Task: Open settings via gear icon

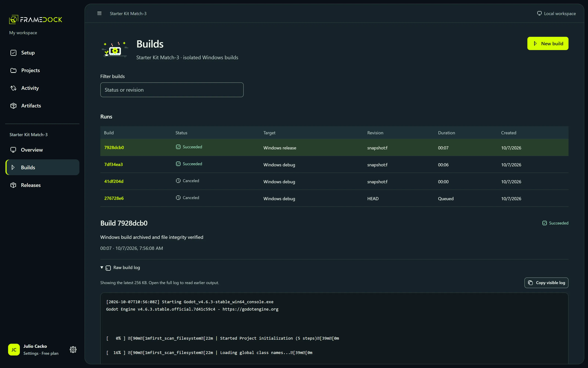Action: 73,349
